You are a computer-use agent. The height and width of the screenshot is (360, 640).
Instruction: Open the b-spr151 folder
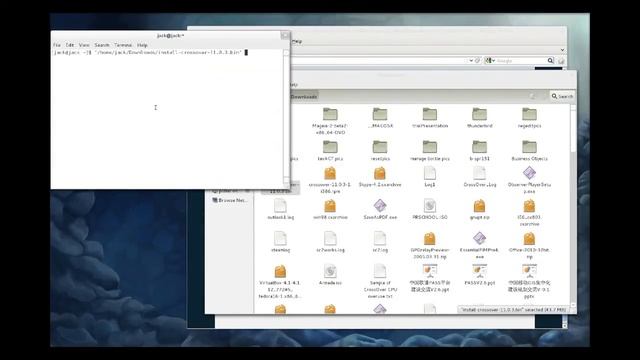[x=480, y=151]
